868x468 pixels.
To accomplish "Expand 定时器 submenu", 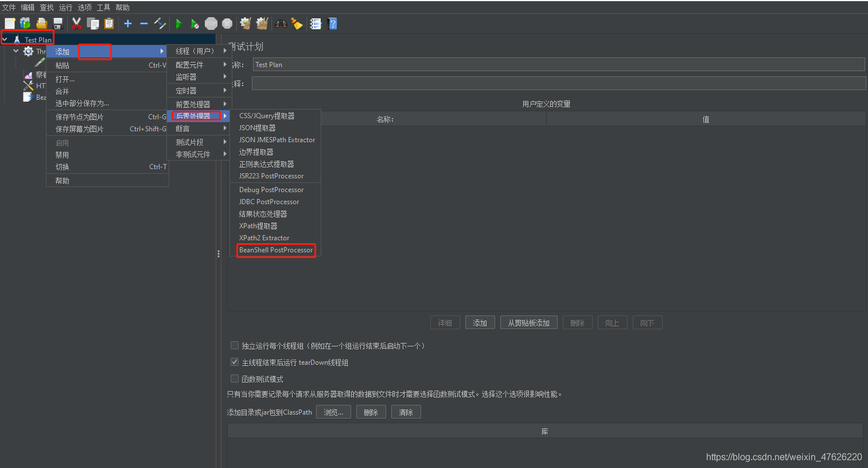I will pos(198,91).
